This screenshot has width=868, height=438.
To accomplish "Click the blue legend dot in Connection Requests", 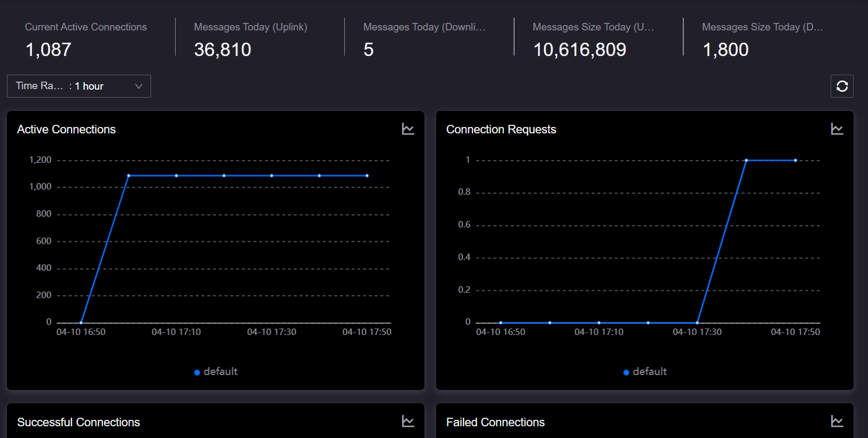I will (626, 372).
